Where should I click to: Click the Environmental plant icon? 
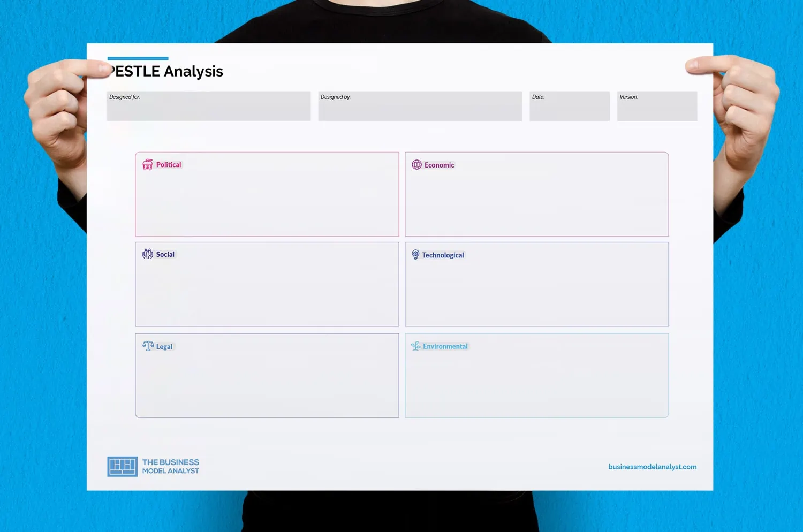(x=415, y=346)
